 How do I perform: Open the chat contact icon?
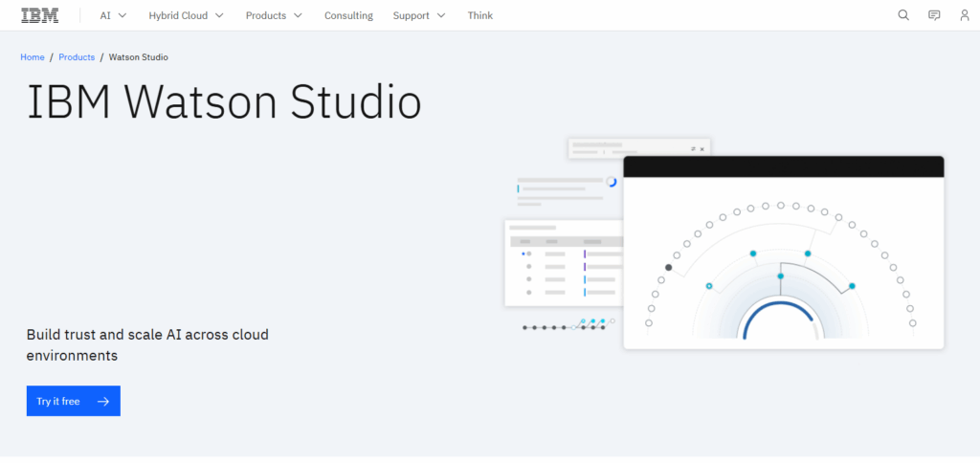[934, 15]
